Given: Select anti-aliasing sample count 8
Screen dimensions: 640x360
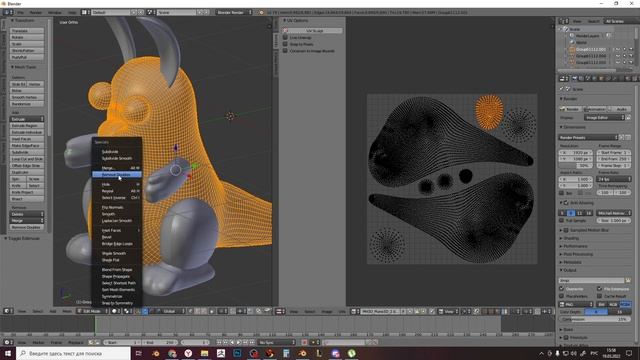Looking at the screenshot, I should 571,213.
